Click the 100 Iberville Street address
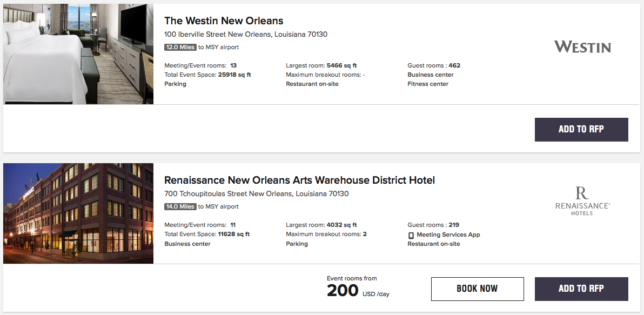Screen dimensions: 644x315 coord(246,35)
